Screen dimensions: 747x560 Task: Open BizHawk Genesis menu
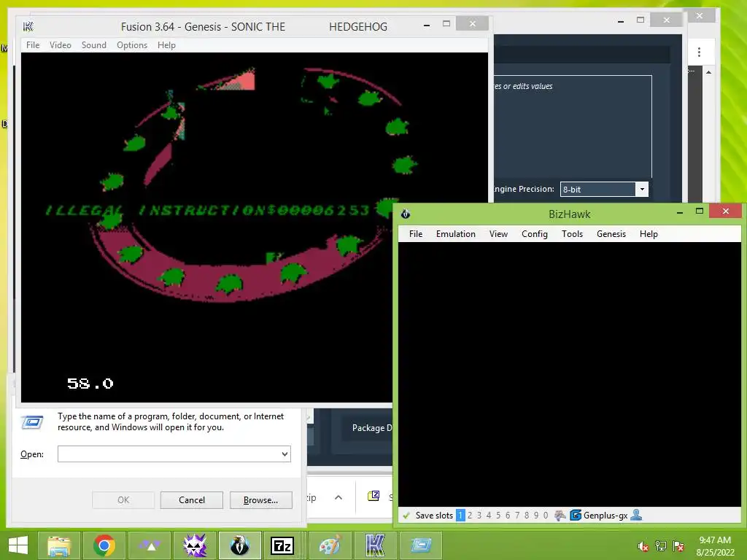tap(611, 234)
